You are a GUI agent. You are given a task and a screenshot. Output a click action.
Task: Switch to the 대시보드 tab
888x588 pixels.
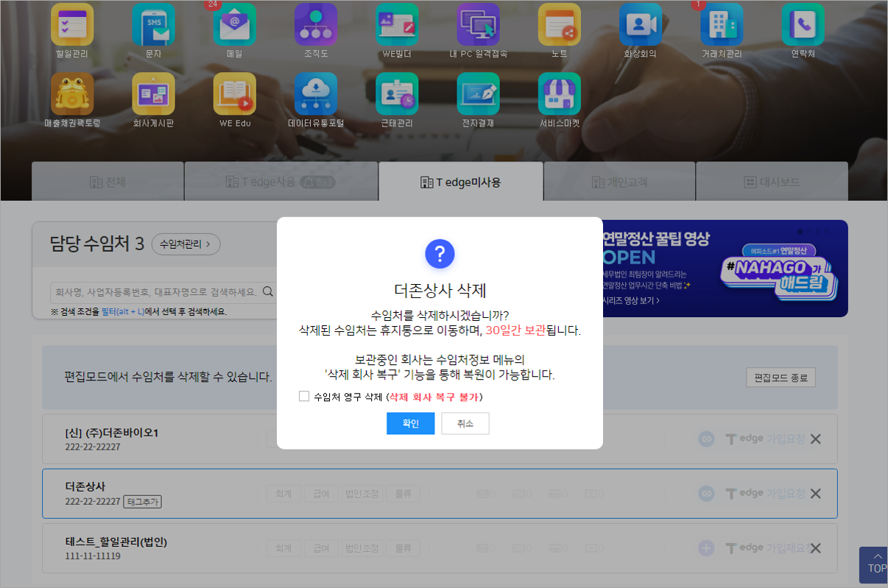tap(772, 182)
